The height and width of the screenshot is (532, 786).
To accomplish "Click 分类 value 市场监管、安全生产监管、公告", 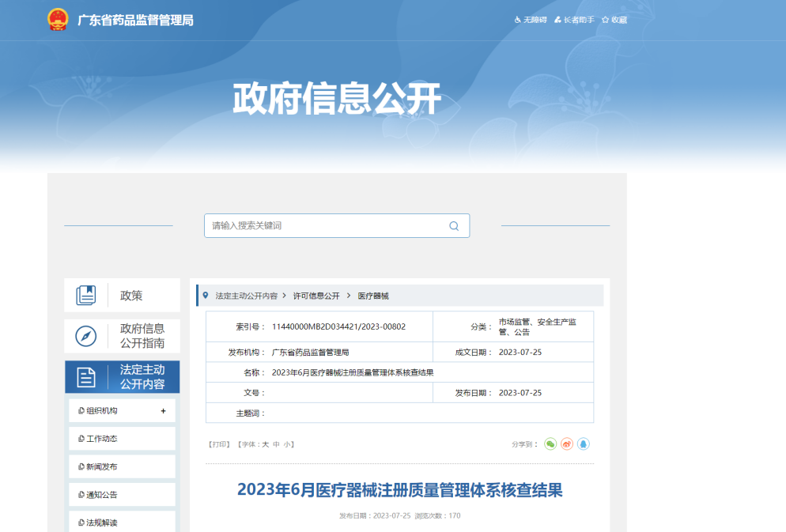I will click(x=538, y=326).
